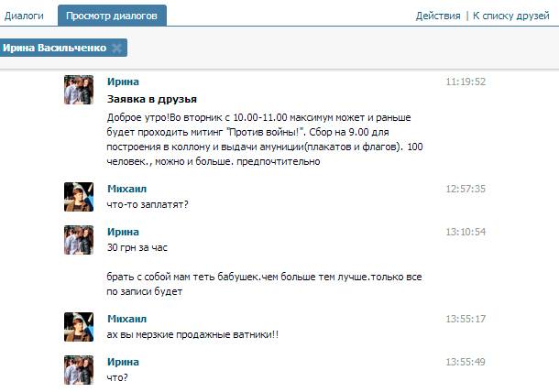The height and width of the screenshot is (392, 559).
Task: Click sender name Ирина above "30 грн за час"
Action: coord(123,232)
